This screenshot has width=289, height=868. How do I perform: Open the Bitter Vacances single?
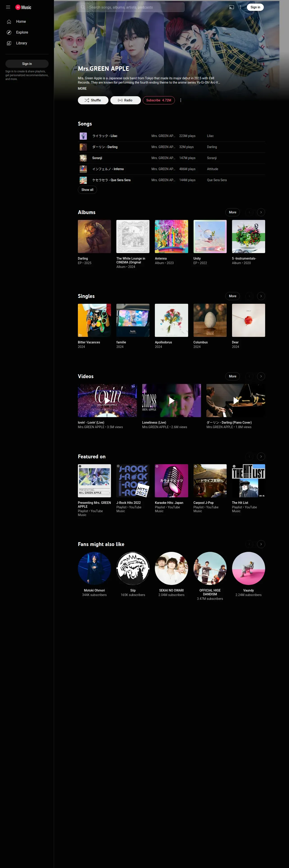pos(94,320)
